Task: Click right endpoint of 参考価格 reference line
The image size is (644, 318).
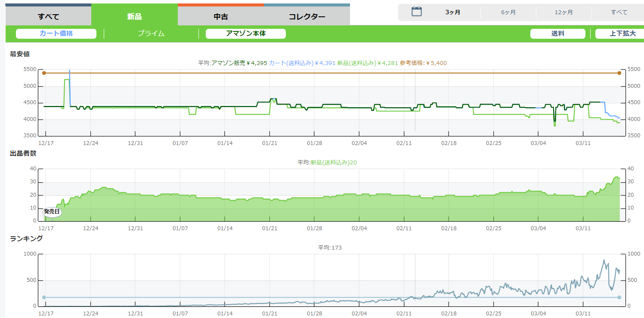Action: (619, 73)
